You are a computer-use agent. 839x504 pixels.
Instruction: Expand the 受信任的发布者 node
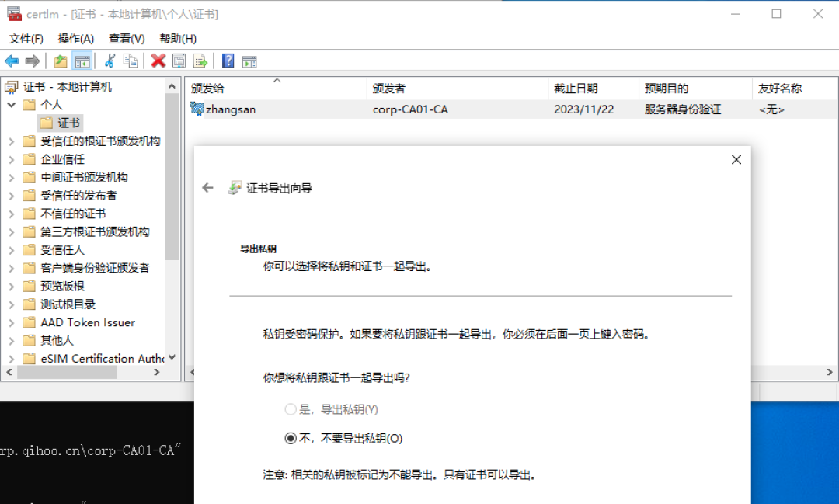[x=11, y=196]
